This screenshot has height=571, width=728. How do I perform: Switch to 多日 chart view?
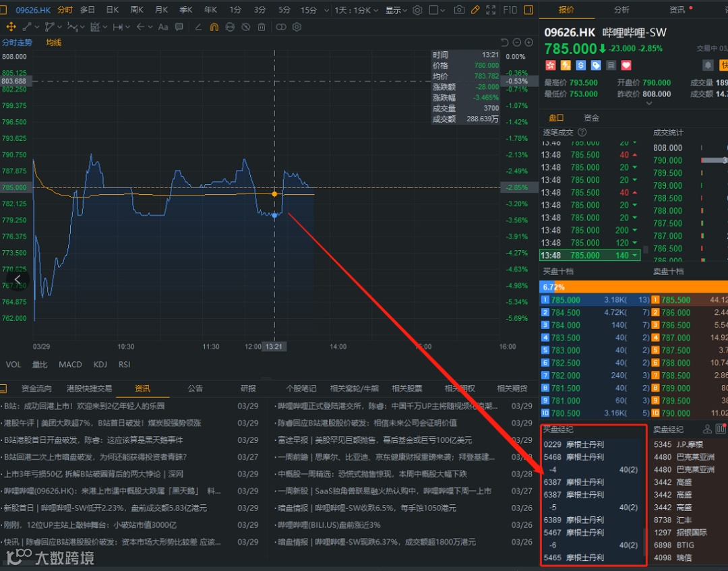click(87, 9)
